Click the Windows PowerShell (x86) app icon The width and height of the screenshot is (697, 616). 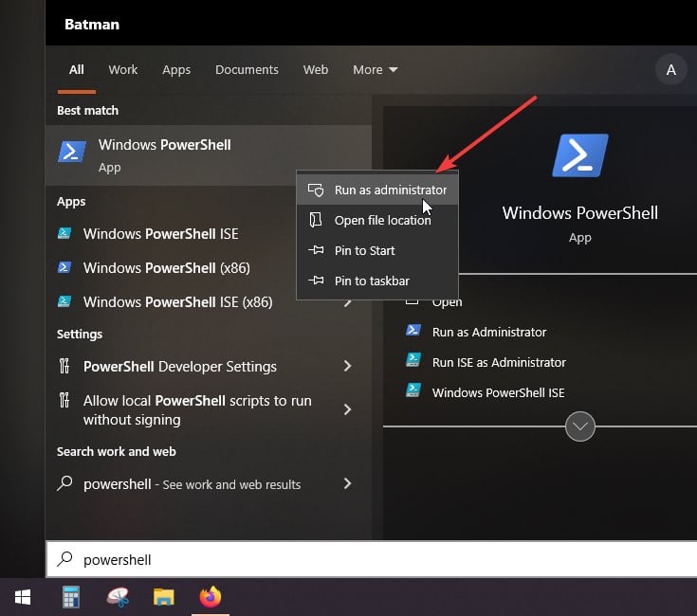coord(64,267)
